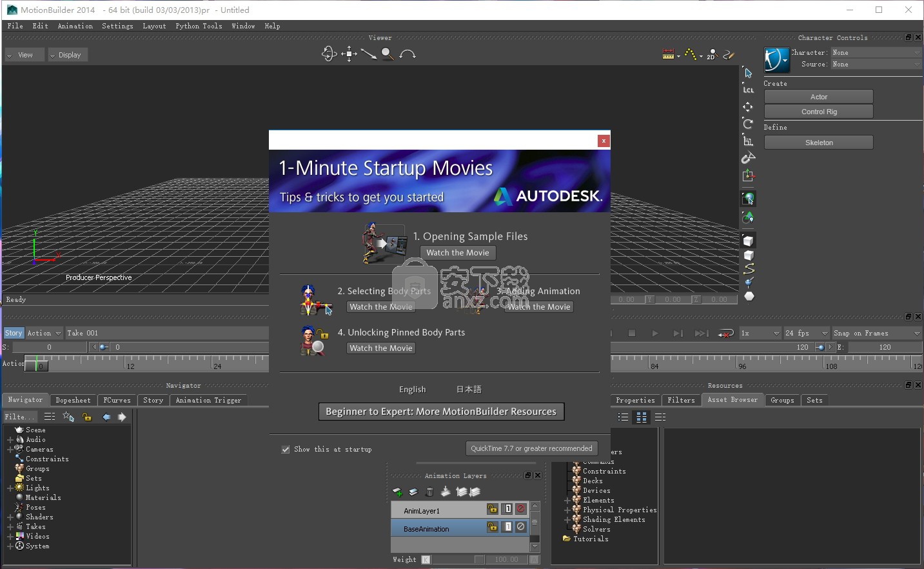Activate the Translate tool

tap(748, 107)
